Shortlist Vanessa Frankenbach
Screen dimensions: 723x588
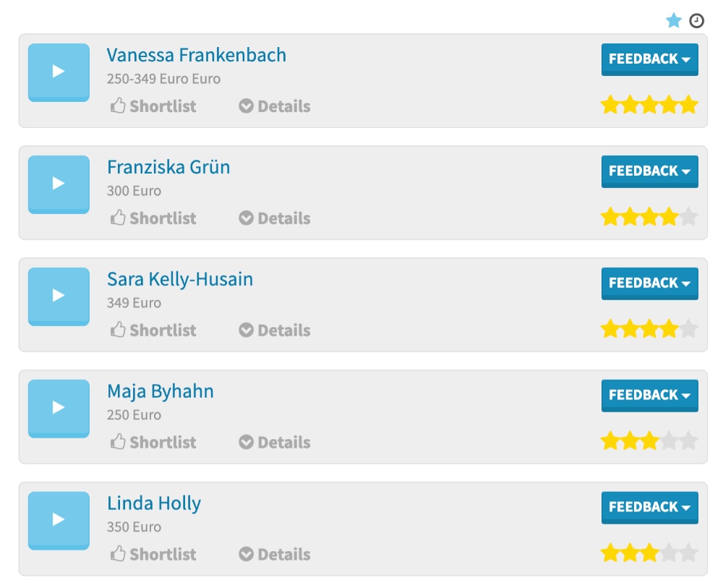point(152,106)
